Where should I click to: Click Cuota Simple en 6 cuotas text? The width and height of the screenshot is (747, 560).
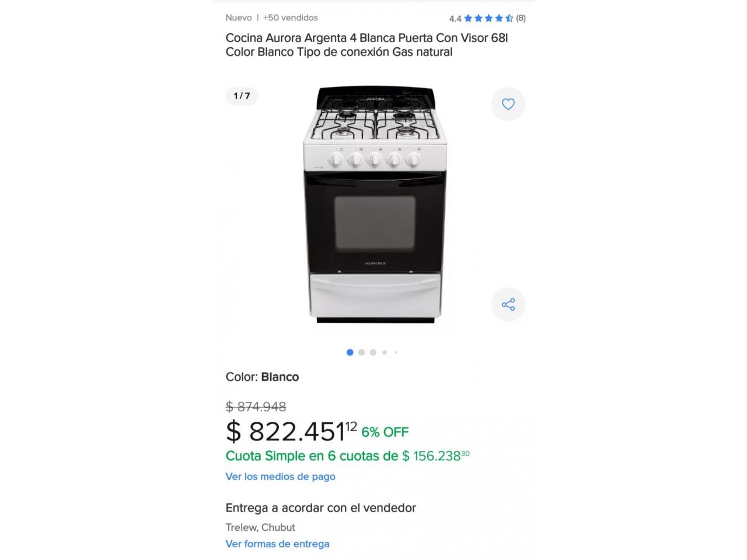[x=312, y=456]
